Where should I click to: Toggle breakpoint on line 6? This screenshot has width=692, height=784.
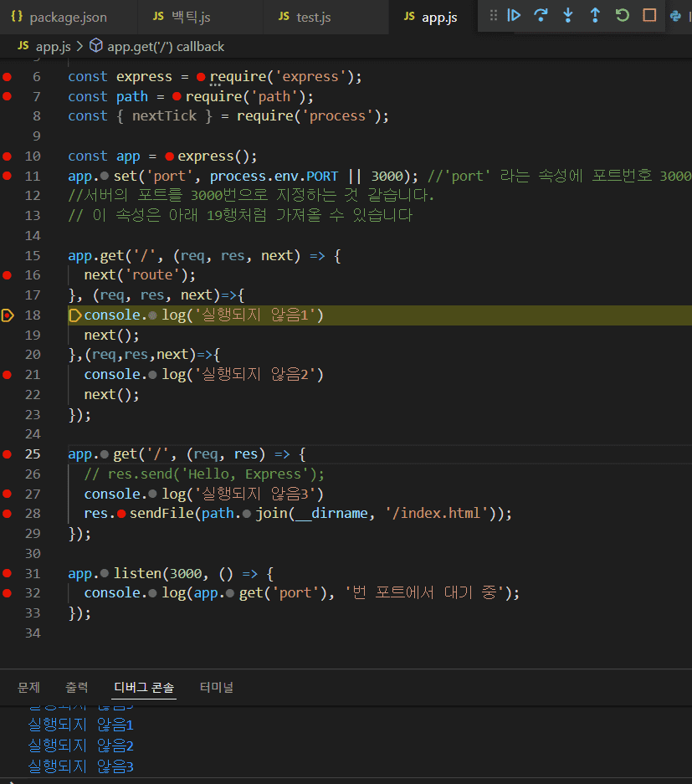[7, 76]
